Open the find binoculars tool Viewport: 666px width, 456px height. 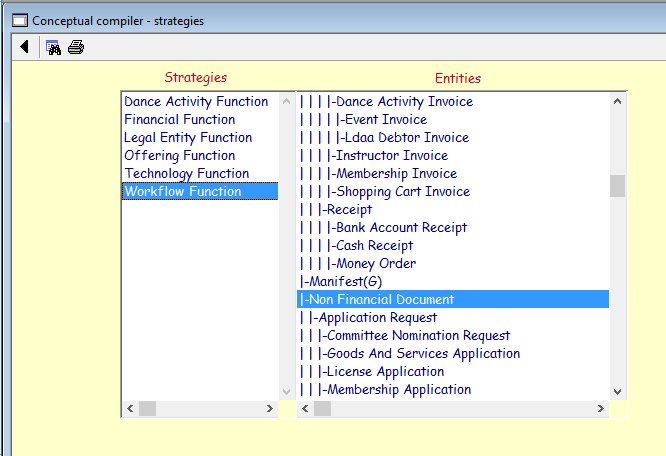(x=54, y=47)
